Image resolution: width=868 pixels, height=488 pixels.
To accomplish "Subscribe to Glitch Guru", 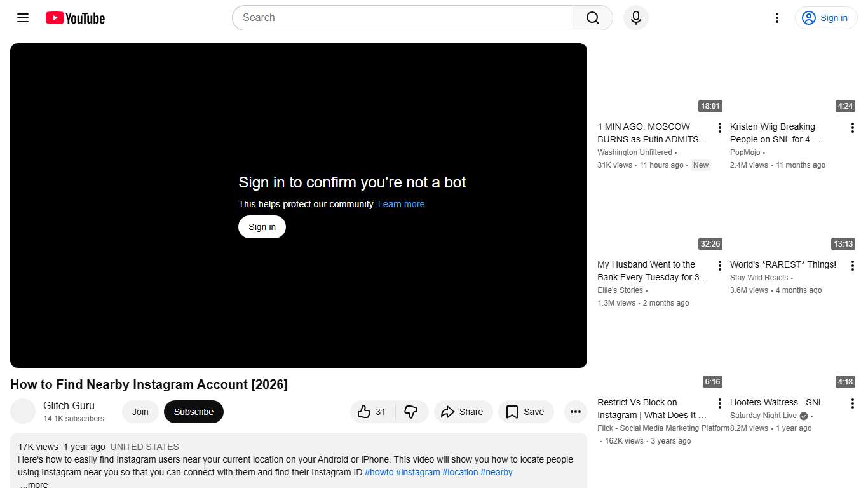I will tap(193, 412).
